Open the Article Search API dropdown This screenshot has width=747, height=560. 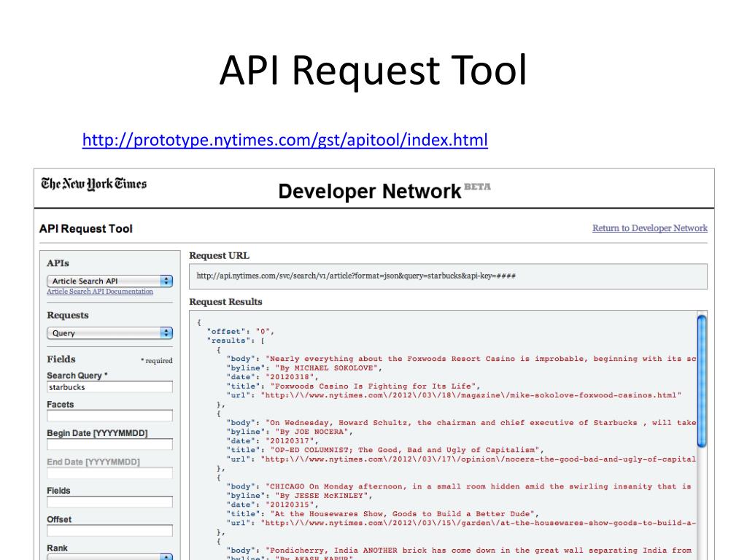pos(109,281)
